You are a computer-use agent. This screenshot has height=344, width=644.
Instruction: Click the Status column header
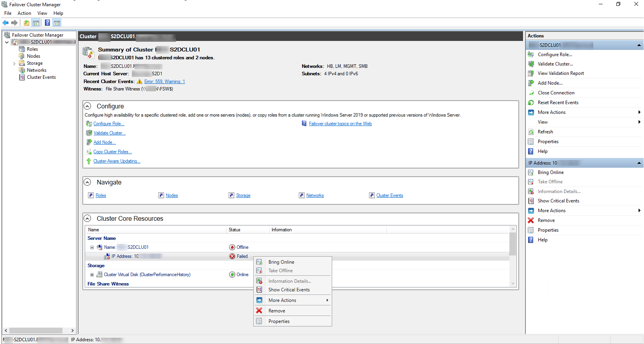click(x=248, y=230)
